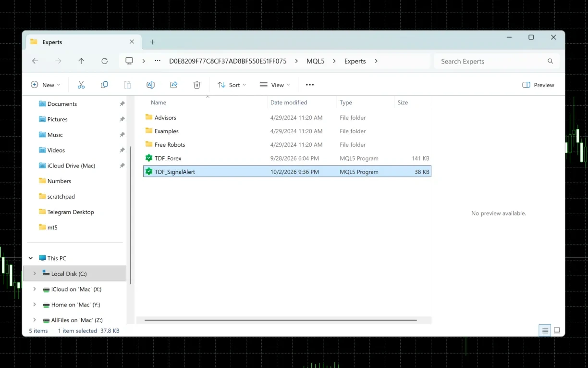
Task: Open the Sort dropdown menu
Action: tap(232, 85)
